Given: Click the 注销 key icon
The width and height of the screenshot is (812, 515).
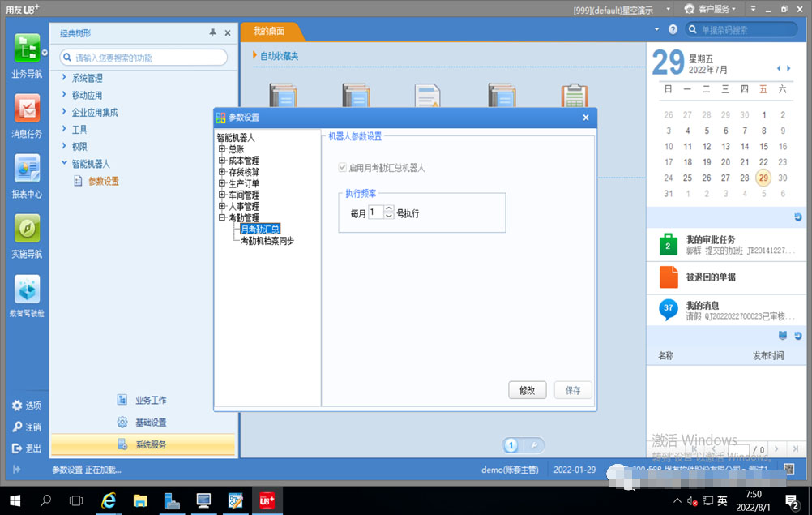Looking at the screenshot, I should [17, 427].
